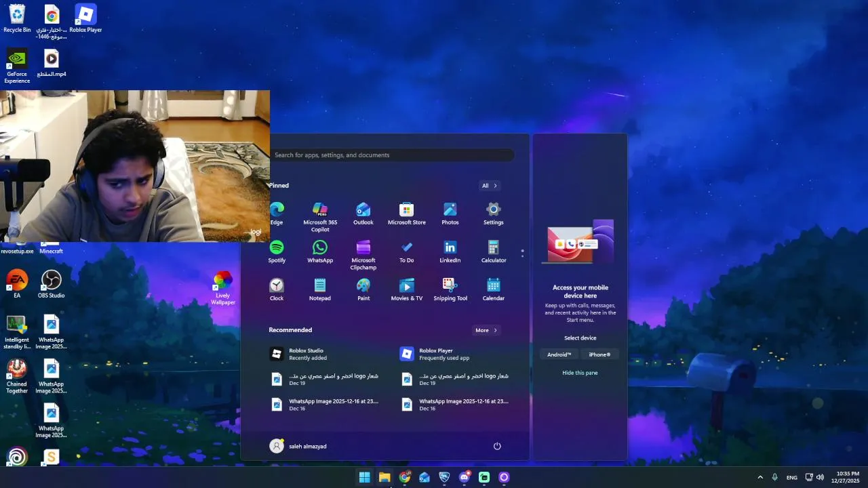868x488 pixels.
Task: Open saleh almazyad user account menu
Action: (298, 446)
